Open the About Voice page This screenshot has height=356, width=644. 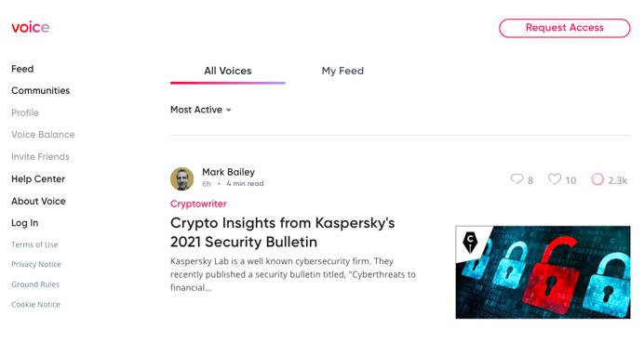coord(38,202)
